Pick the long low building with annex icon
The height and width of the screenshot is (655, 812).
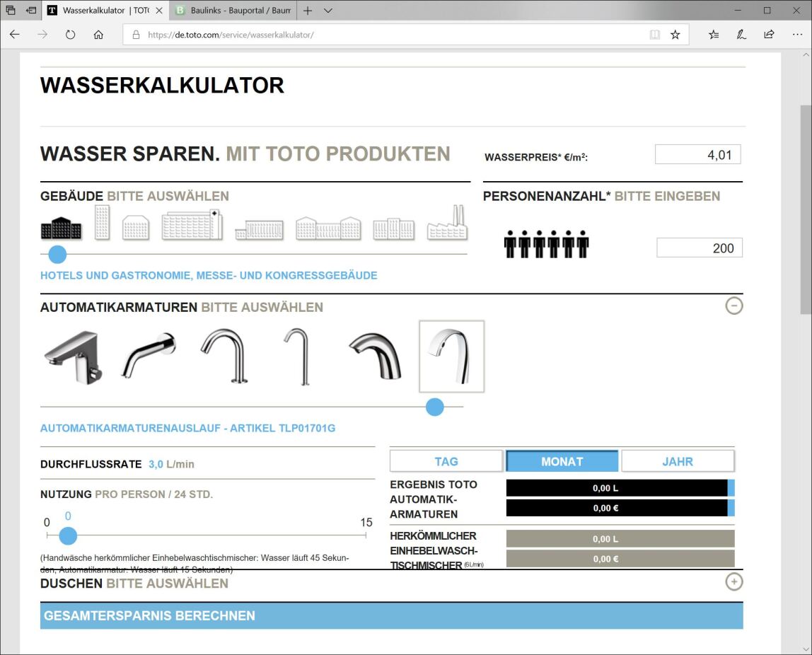[x=260, y=229]
